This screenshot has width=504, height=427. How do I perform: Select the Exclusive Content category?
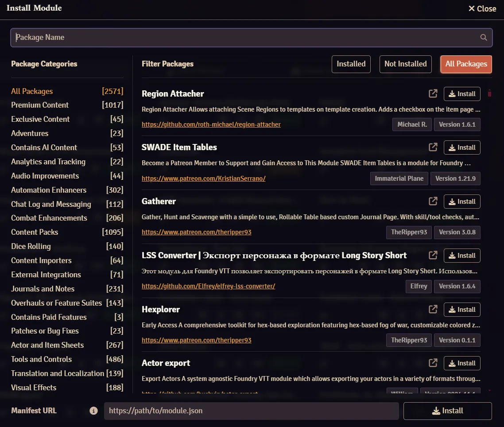67,119
